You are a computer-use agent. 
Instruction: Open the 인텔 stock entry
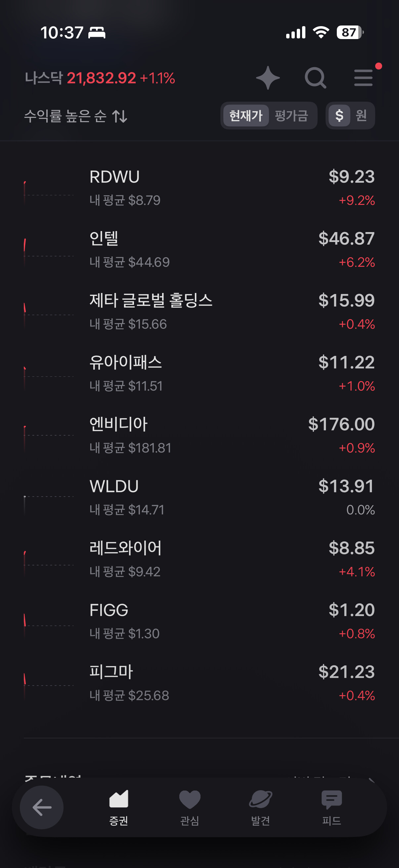199,250
